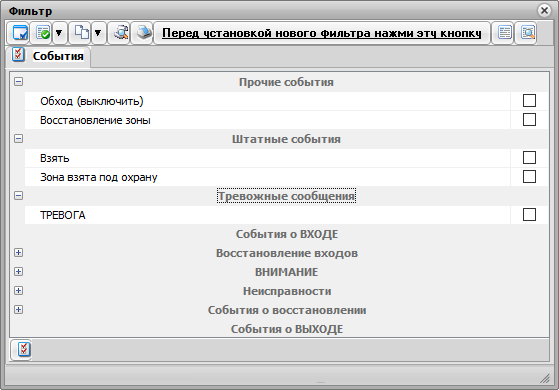Select the Восстановление входов header

[x=287, y=253]
